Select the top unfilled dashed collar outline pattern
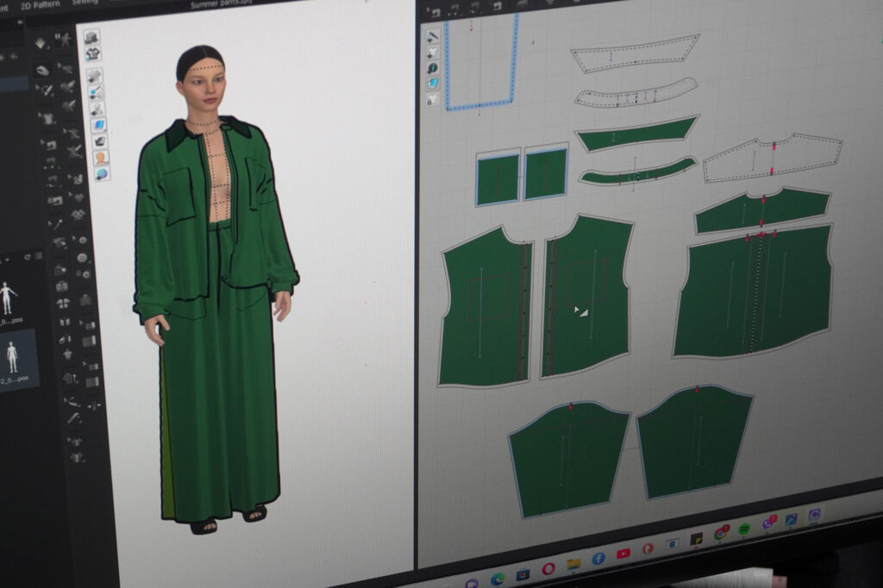This screenshot has width=883, height=588. coord(636,53)
